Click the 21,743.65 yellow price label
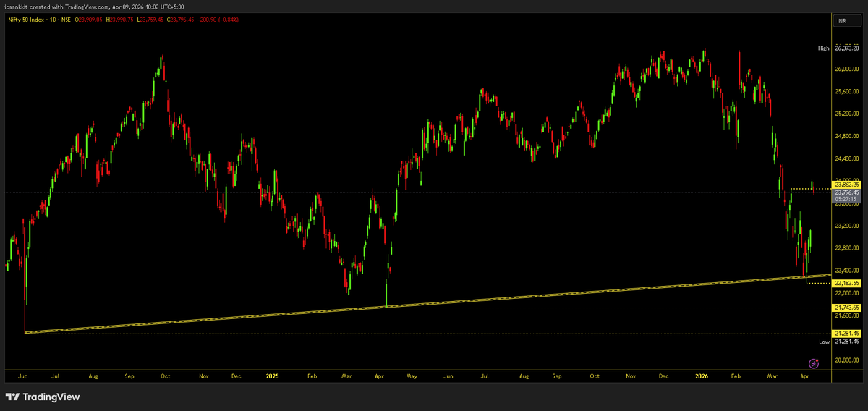868x411 pixels. (846, 308)
